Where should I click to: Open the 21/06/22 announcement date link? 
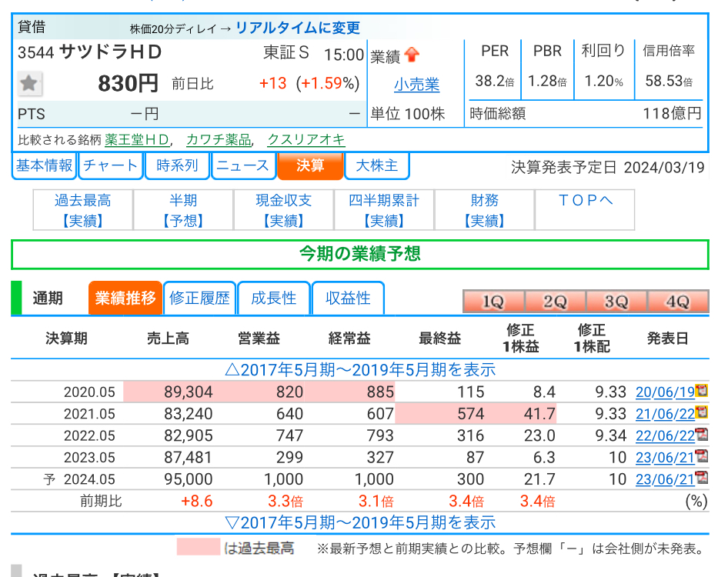click(665, 414)
